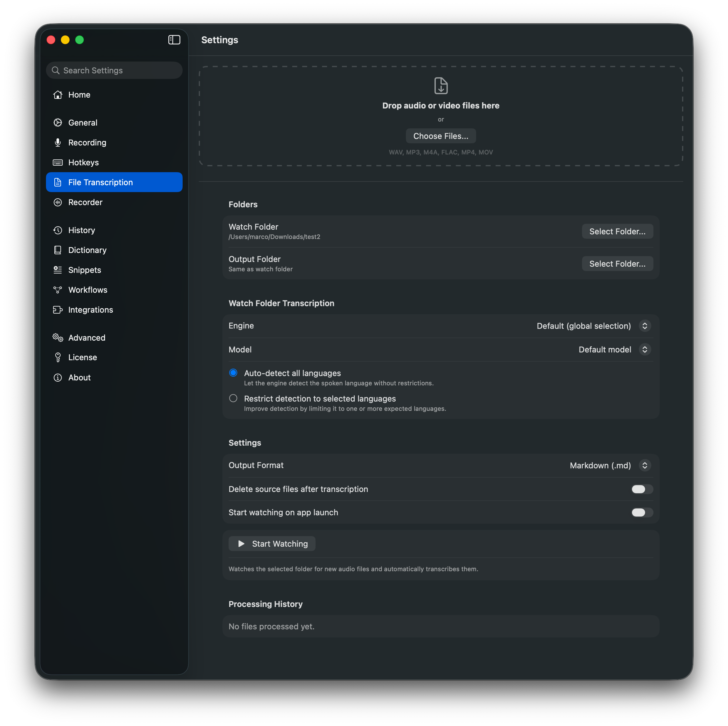Click the Home house icon
728x726 pixels.
58,95
